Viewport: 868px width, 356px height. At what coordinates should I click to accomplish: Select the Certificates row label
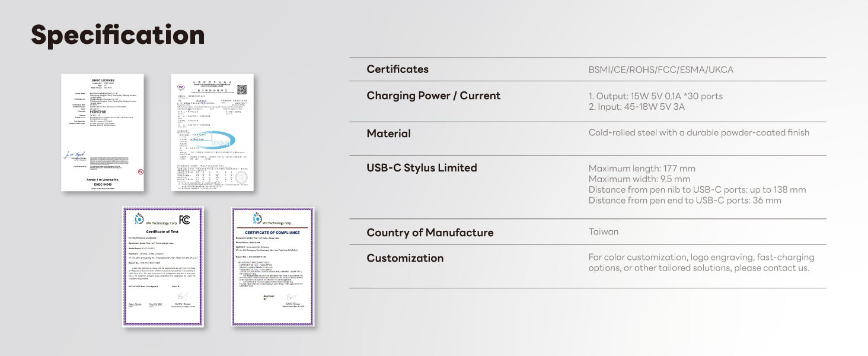pos(397,69)
